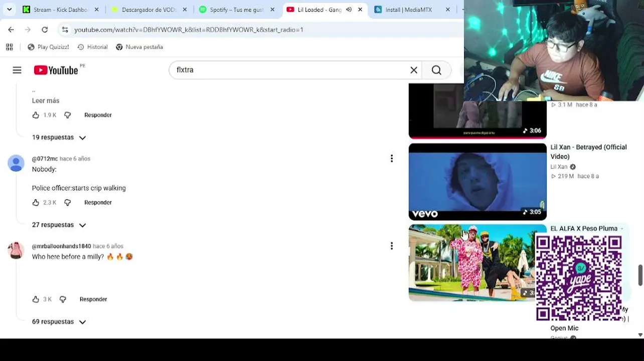Open the EL ALFA X Peso Pluma title
The image size is (644, 361).
[x=584, y=229]
